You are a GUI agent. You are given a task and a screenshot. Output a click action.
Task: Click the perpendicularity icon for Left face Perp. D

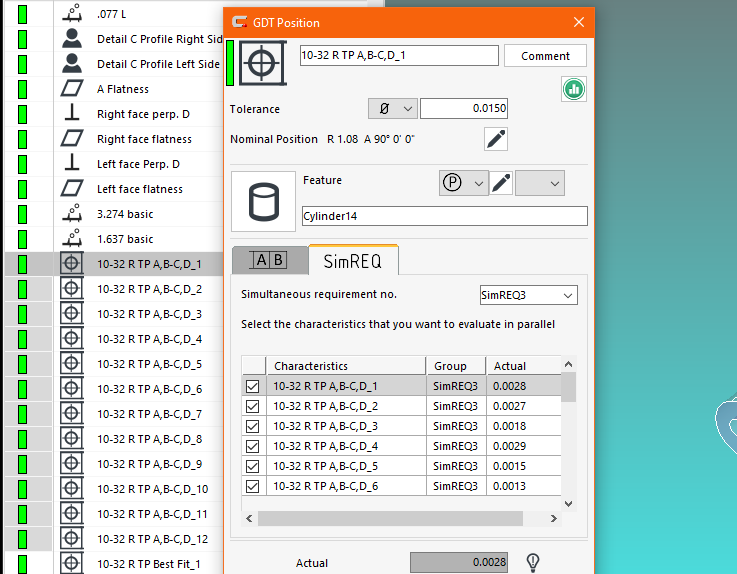71,164
